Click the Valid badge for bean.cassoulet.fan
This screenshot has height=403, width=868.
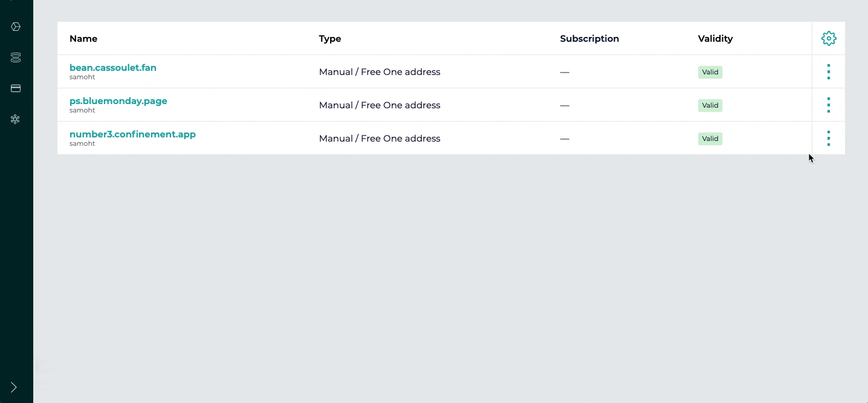710,72
